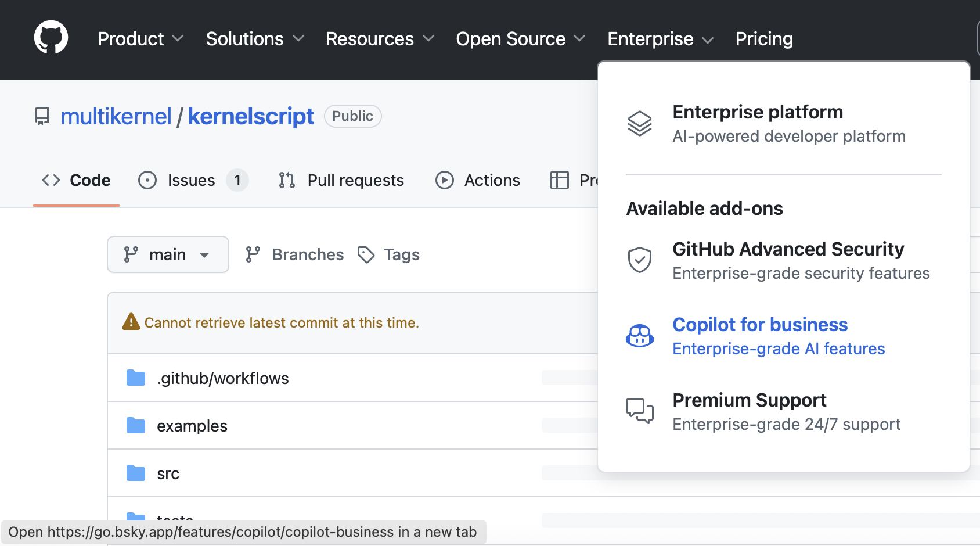Click the Tags label icon
980x546 pixels.
[x=366, y=254]
